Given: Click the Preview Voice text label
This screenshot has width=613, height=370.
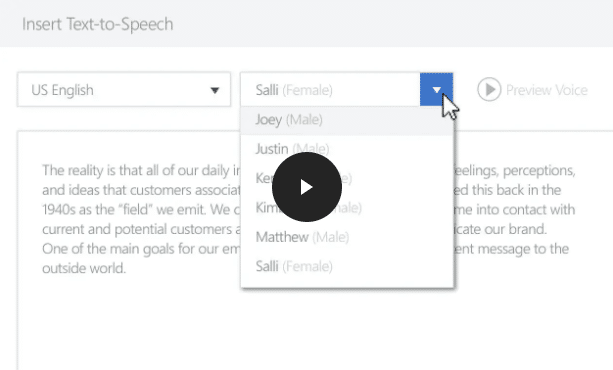Looking at the screenshot, I should pos(547,90).
